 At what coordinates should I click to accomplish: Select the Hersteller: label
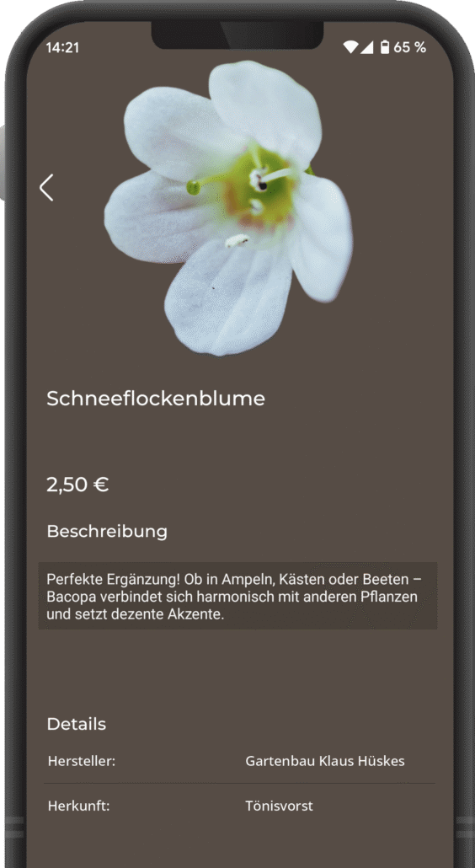(x=82, y=761)
